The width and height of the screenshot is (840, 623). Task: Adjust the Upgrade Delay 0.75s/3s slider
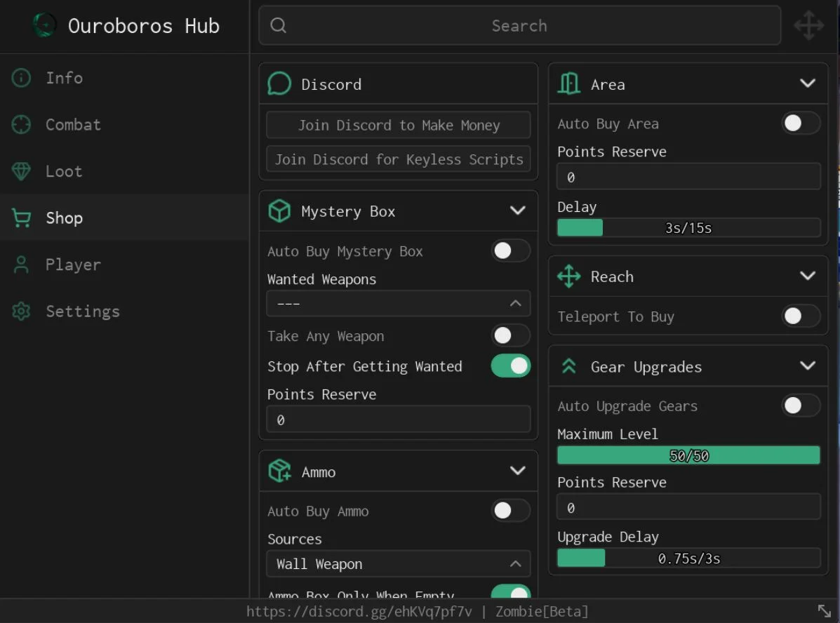pos(688,558)
